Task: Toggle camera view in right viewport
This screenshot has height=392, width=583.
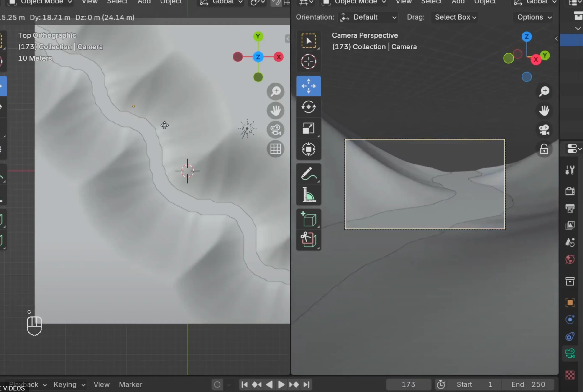Action: pos(544,130)
